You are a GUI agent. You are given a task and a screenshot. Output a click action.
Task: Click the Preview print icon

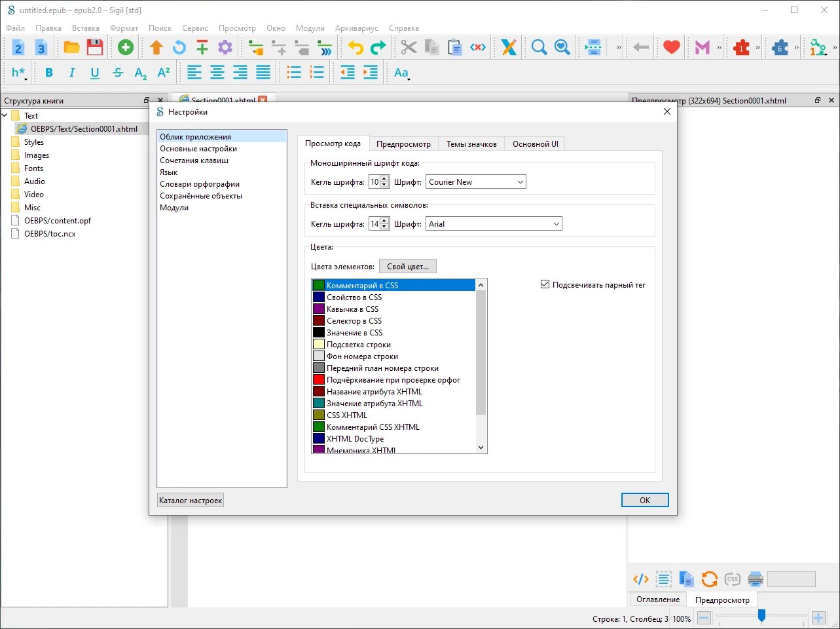tap(756, 579)
